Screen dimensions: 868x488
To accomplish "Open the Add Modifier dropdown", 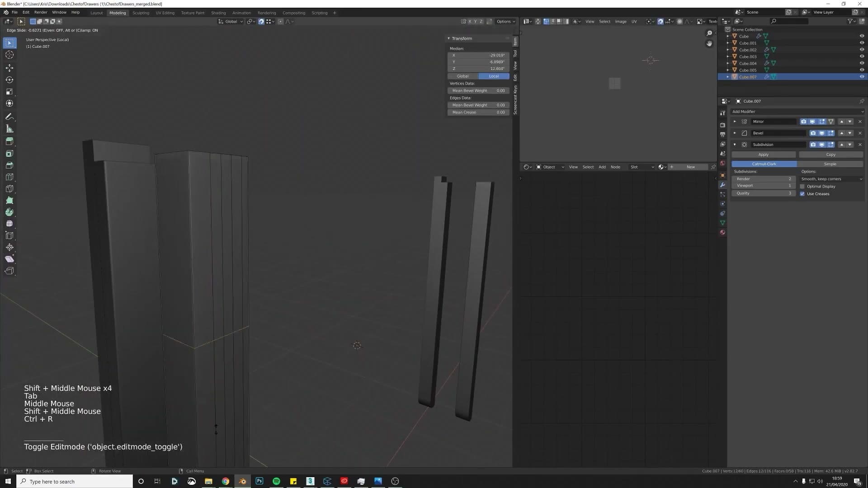I will click(x=797, y=112).
